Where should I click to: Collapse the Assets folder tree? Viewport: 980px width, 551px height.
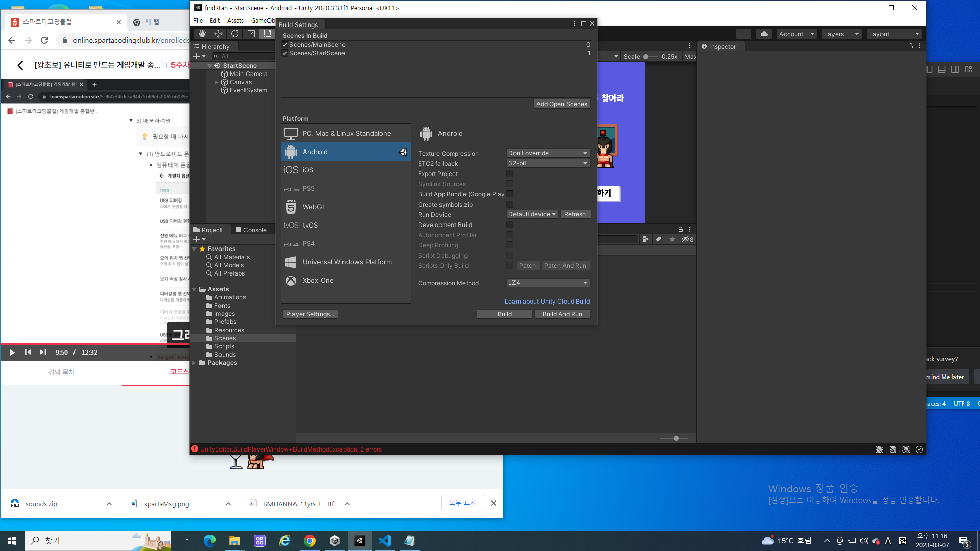(x=194, y=289)
